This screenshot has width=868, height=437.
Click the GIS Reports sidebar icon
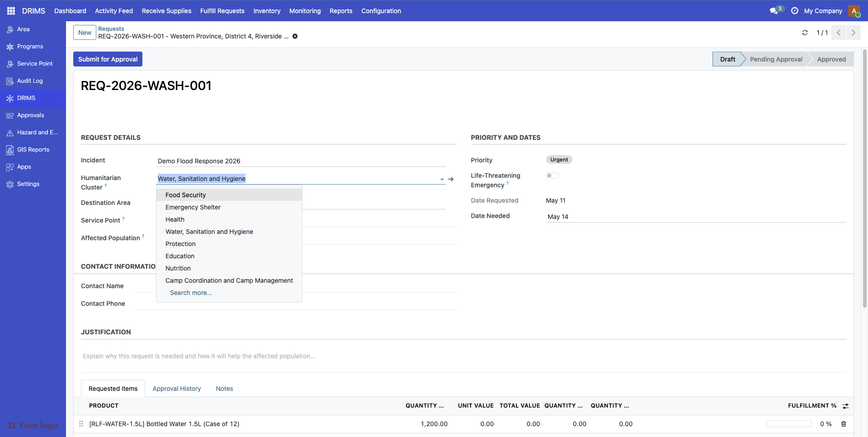point(10,150)
